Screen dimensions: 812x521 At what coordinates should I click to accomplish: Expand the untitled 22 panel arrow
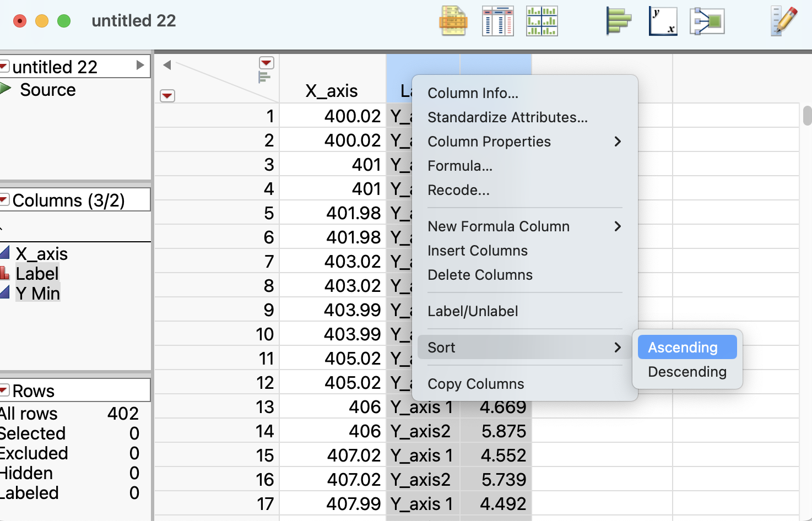tap(140, 66)
